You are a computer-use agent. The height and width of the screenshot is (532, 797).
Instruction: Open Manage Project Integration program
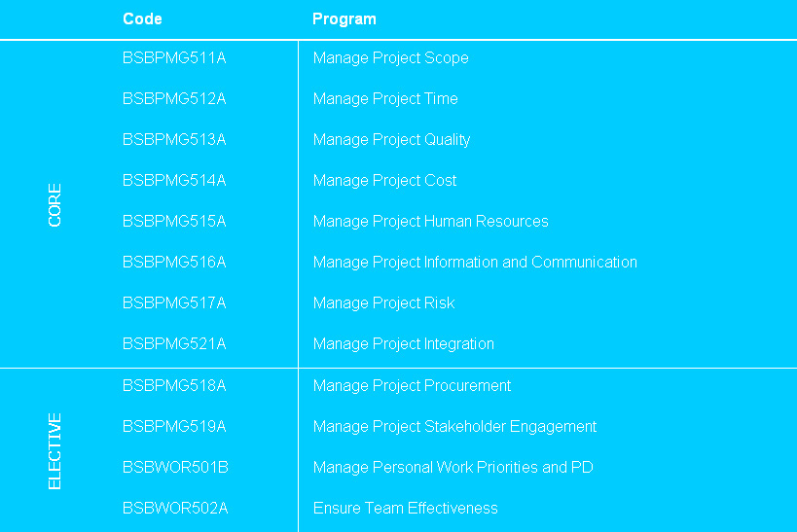[x=403, y=344]
